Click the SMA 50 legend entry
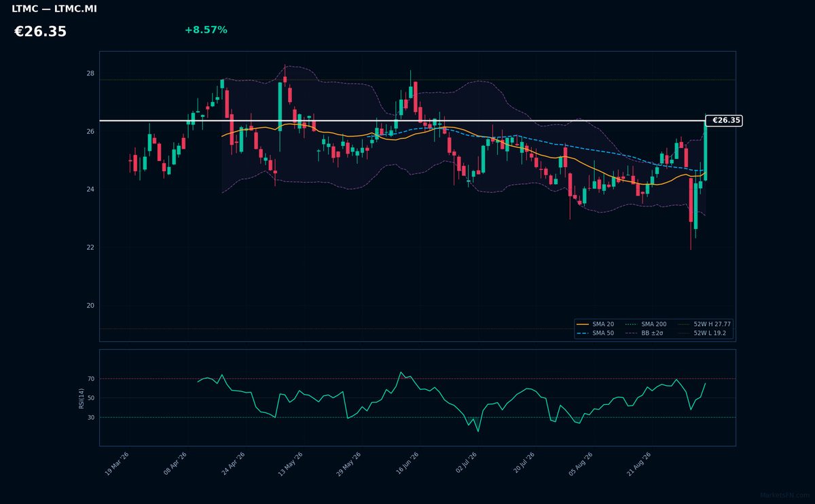 [596, 334]
